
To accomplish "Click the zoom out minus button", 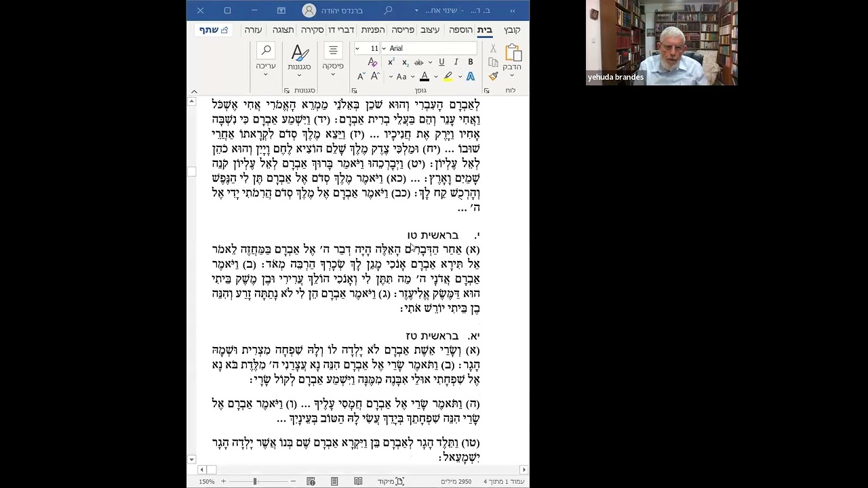I will tap(293, 481).
